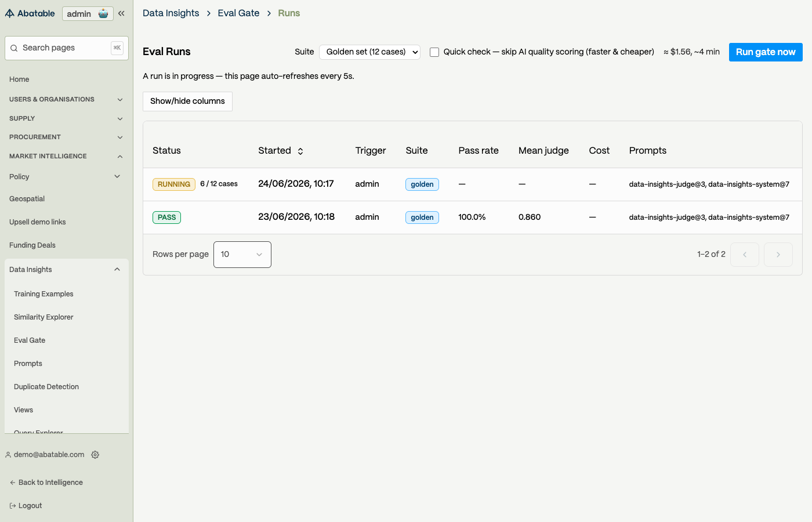This screenshot has width=812, height=522.
Task: Open Prompts page in sidebar
Action: coord(28,364)
